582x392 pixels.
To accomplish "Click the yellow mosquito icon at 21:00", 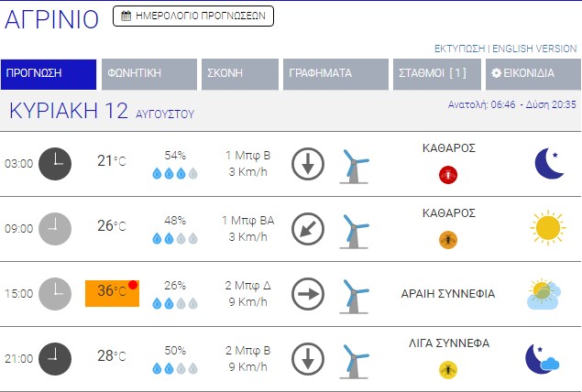I will (x=448, y=369).
